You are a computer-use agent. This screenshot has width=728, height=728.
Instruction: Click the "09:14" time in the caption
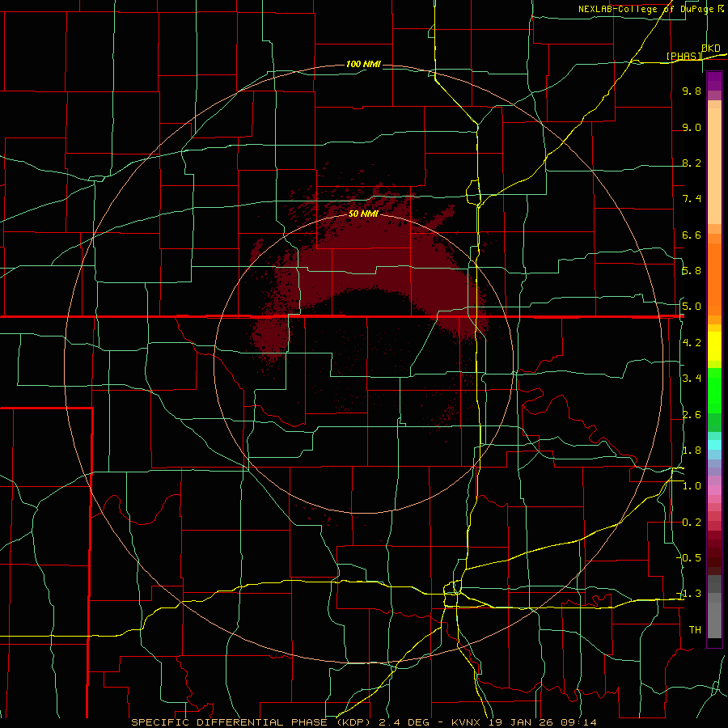click(579, 722)
